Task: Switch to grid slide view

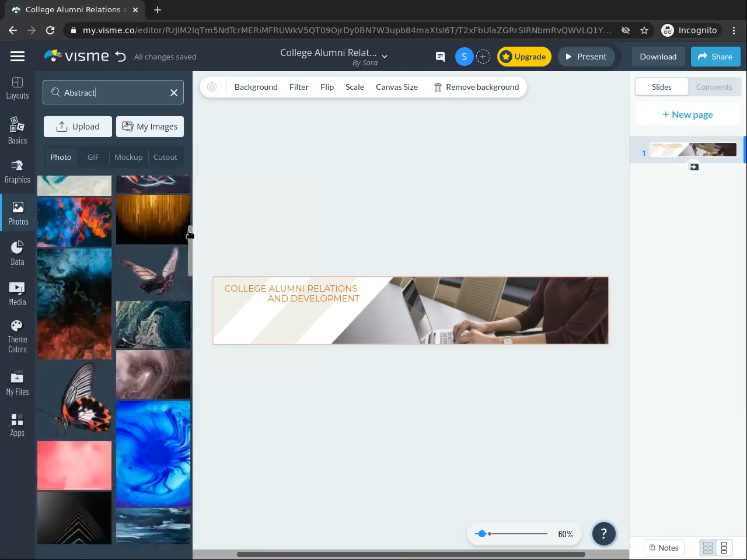Action: coord(708,548)
